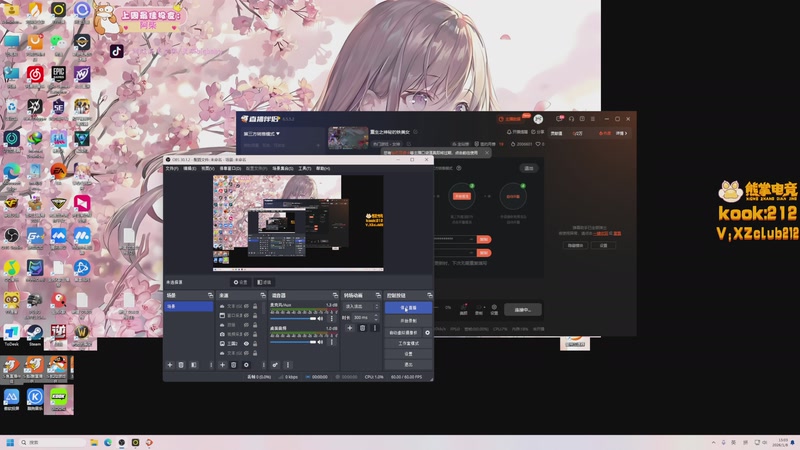Click the stream cover thumbnail in 直播伴侣
Viewport: 800px width, 450px height.
point(348,138)
